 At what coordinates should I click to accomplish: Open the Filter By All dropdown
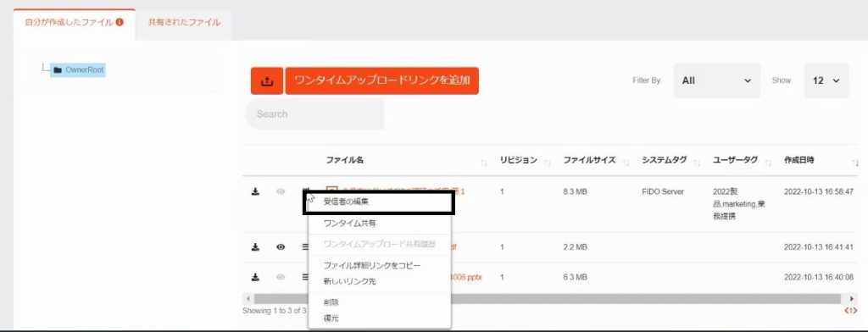tap(717, 80)
